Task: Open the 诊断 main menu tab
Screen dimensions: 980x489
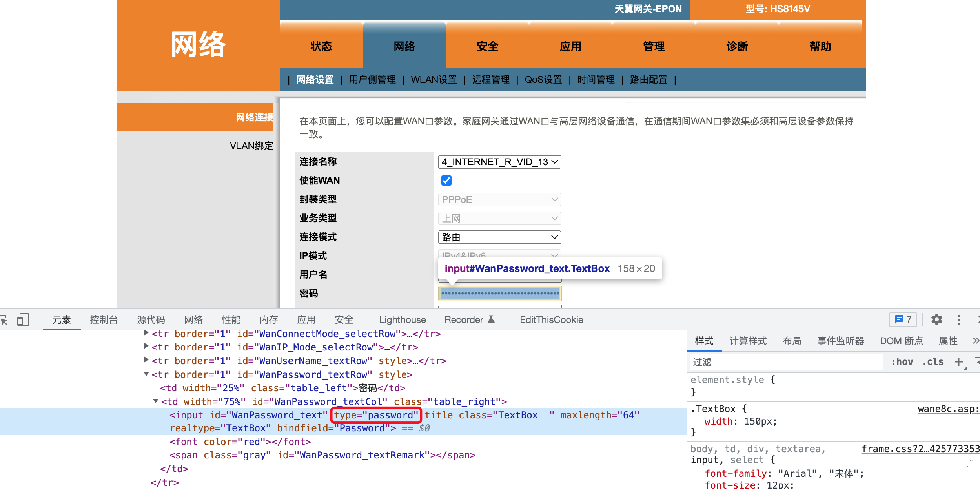Action: [x=737, y=46]
